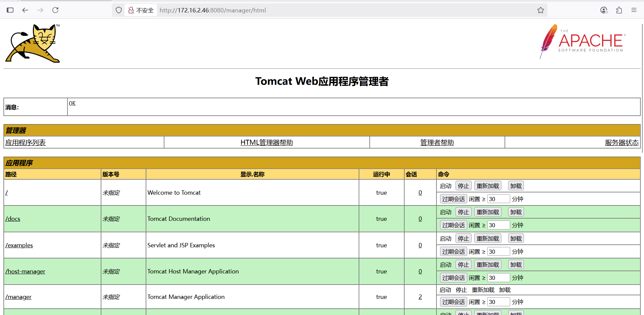Edit idle minutes field for root application

coord(498,199)
